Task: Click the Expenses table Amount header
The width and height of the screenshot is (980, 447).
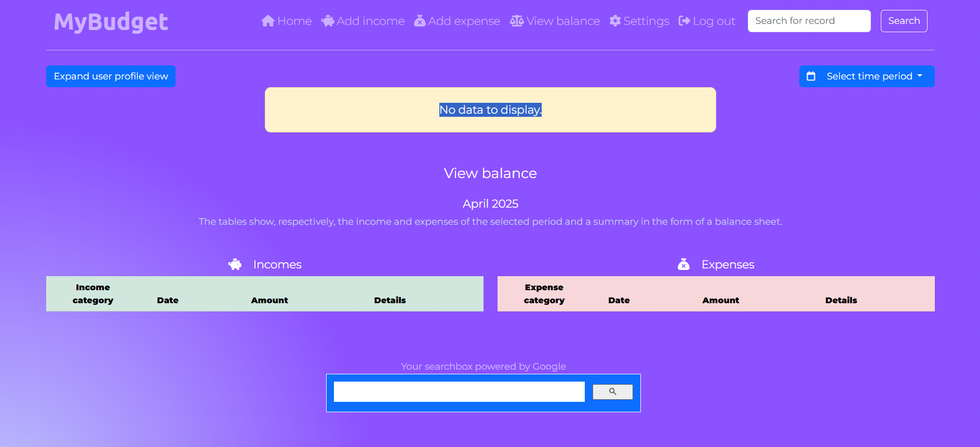Action: click(720, 300)
